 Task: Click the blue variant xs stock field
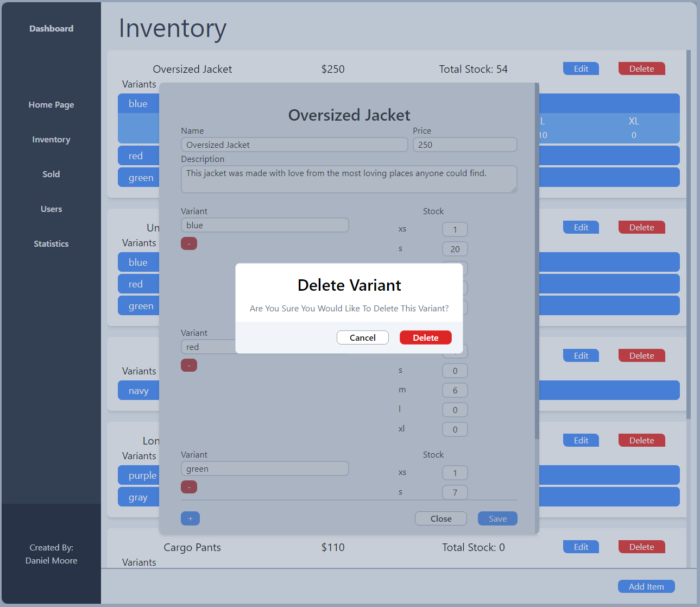[455, 229]
